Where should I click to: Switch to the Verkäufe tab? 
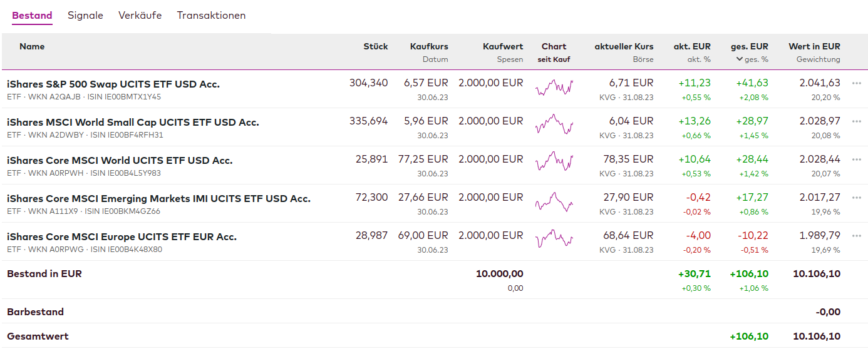coord(140,16)
